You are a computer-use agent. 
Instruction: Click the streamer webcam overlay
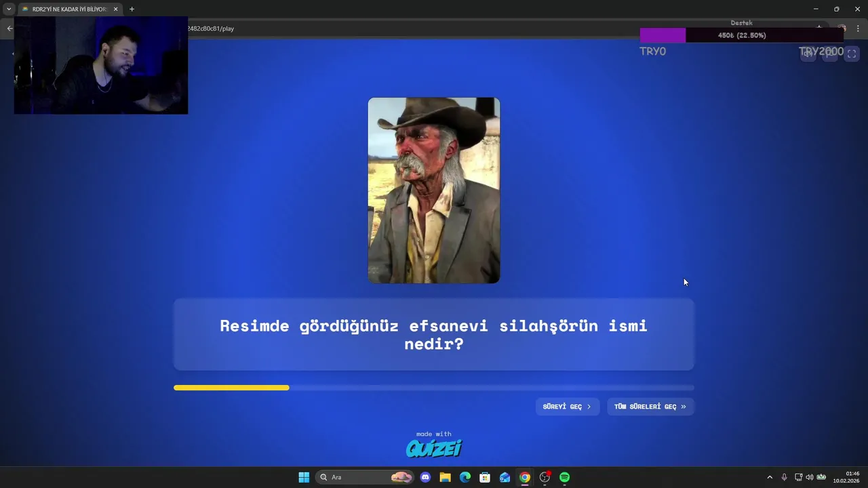point(101,65)
